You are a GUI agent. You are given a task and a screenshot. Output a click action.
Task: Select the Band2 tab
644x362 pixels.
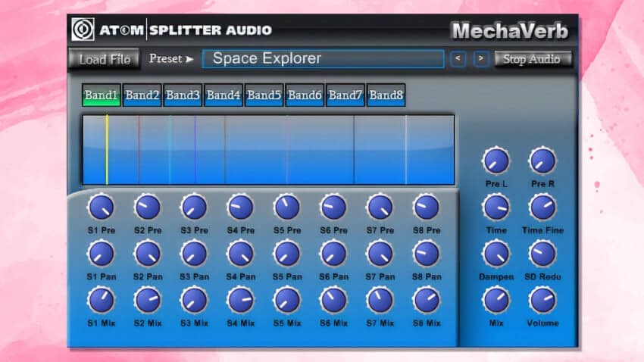142,95
